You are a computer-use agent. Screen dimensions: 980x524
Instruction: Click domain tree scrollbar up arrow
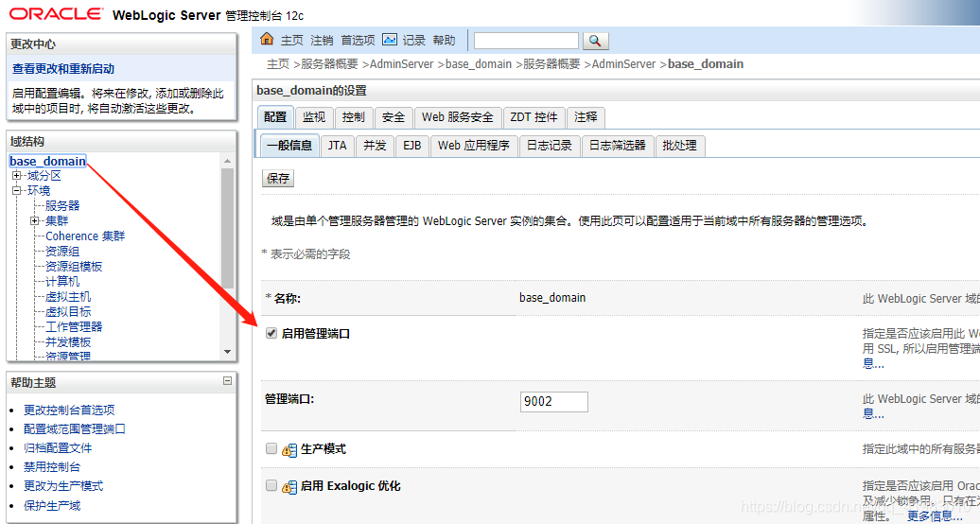pos(227,161)
